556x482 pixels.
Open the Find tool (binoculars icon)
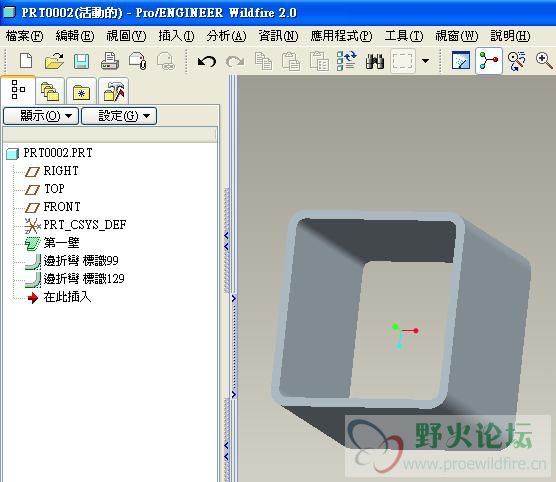(x=375, y=61)
